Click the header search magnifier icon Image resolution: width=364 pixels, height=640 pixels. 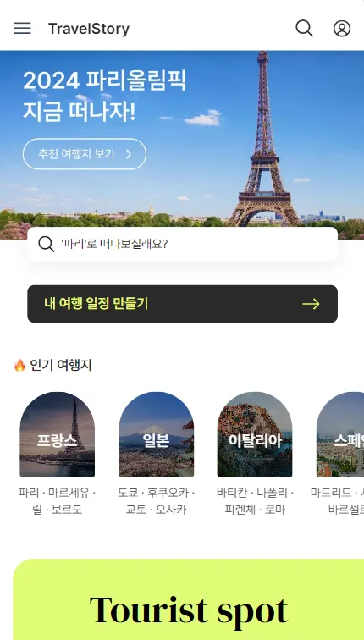pos(304,29)
